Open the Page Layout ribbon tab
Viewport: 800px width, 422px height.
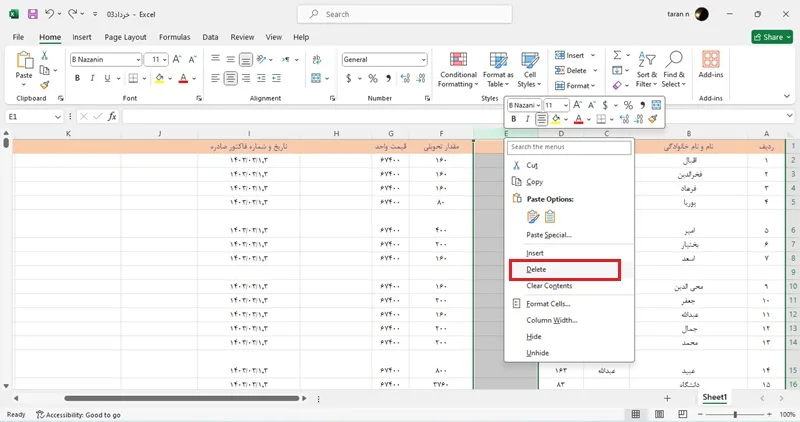[x=126, y=37]
